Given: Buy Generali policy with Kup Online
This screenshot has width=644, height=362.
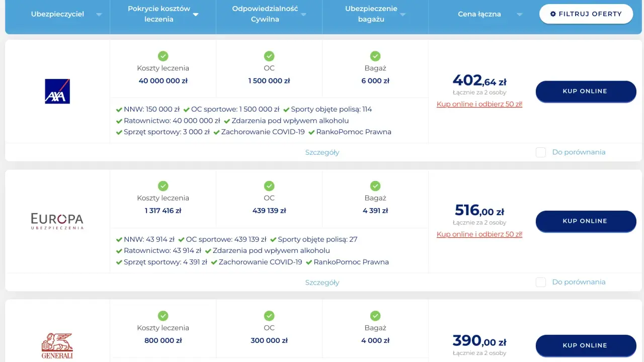Looking at the screenshot, I should tap(586, 345).
